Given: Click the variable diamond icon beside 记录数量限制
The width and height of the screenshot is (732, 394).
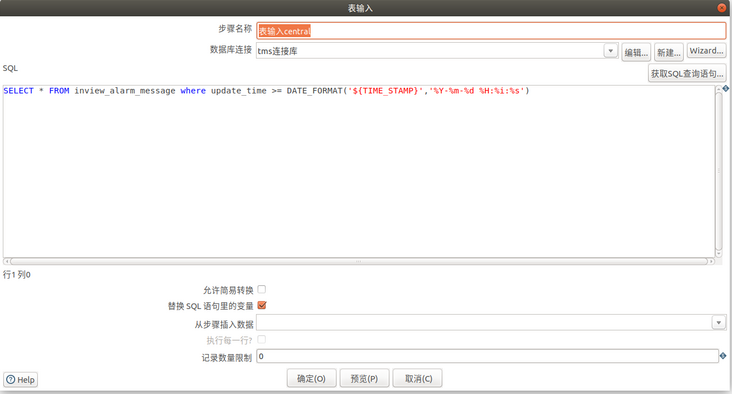Looking at the screenshot, I should click(x=723, y=356).
